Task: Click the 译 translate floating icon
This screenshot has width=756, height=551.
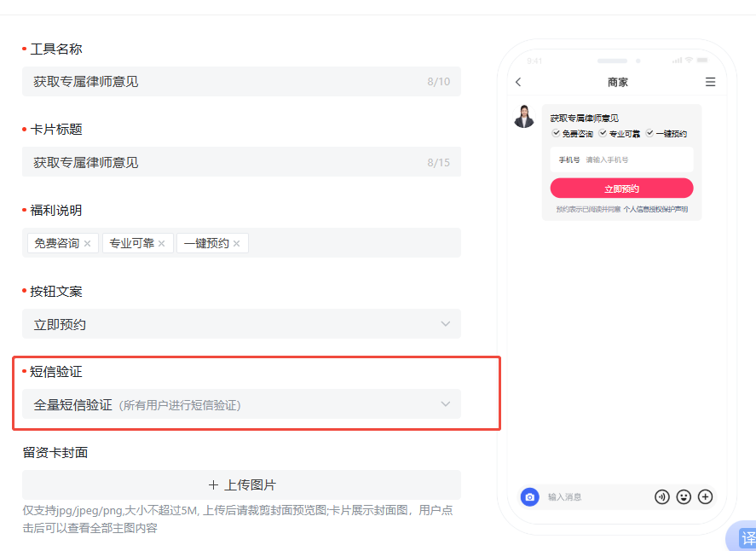Action: (x=747, y=536)
